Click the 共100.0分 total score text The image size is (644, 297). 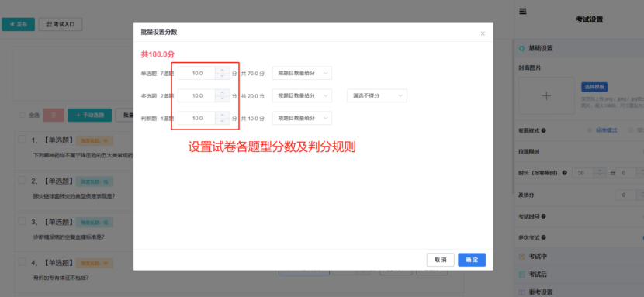pyautogui.click(x=158, y=54)
